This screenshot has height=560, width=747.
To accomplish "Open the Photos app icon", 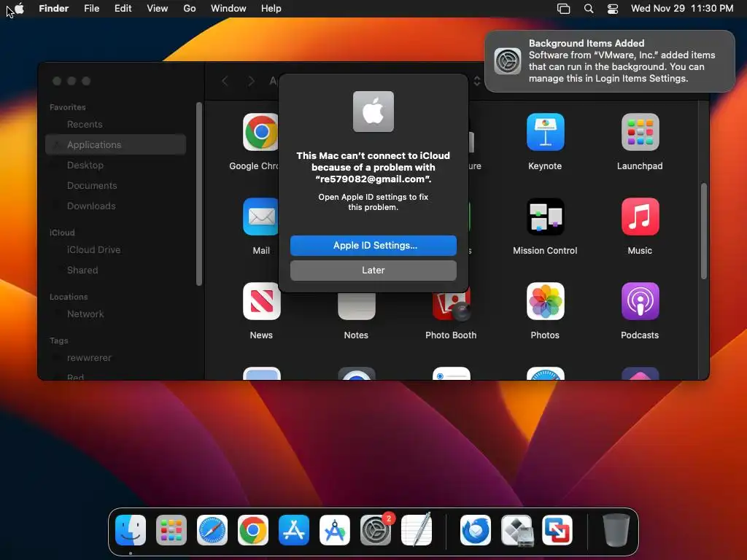I will [x=545, y=301].
